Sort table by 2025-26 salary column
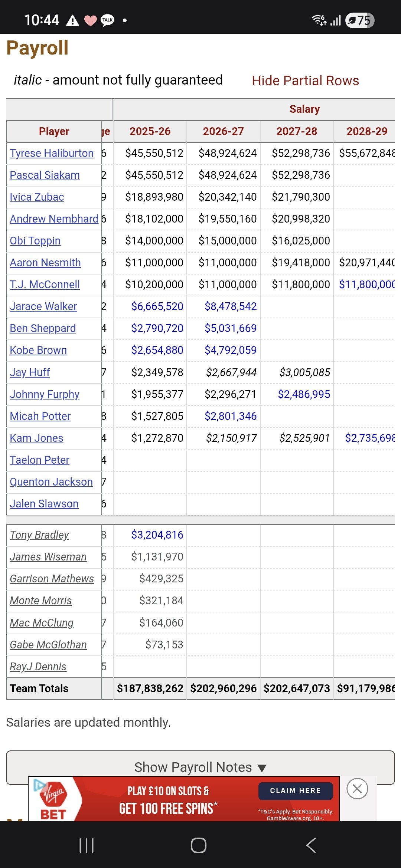 click(150, 131)
